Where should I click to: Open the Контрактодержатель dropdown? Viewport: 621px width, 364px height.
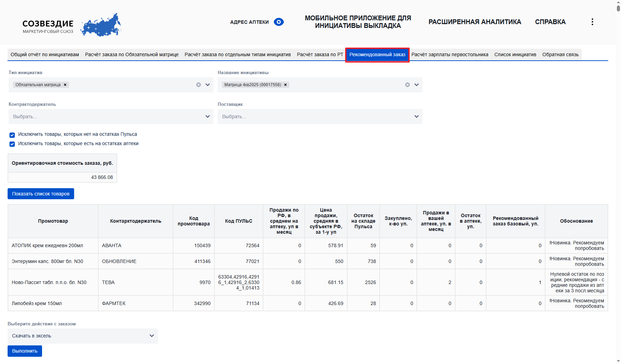(x=111, y=117)
